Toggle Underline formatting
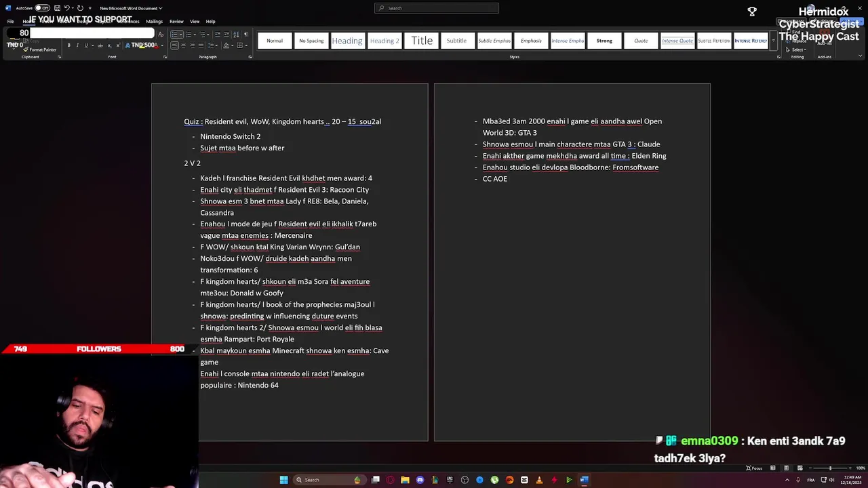The image size is (868, 488). 86,45
